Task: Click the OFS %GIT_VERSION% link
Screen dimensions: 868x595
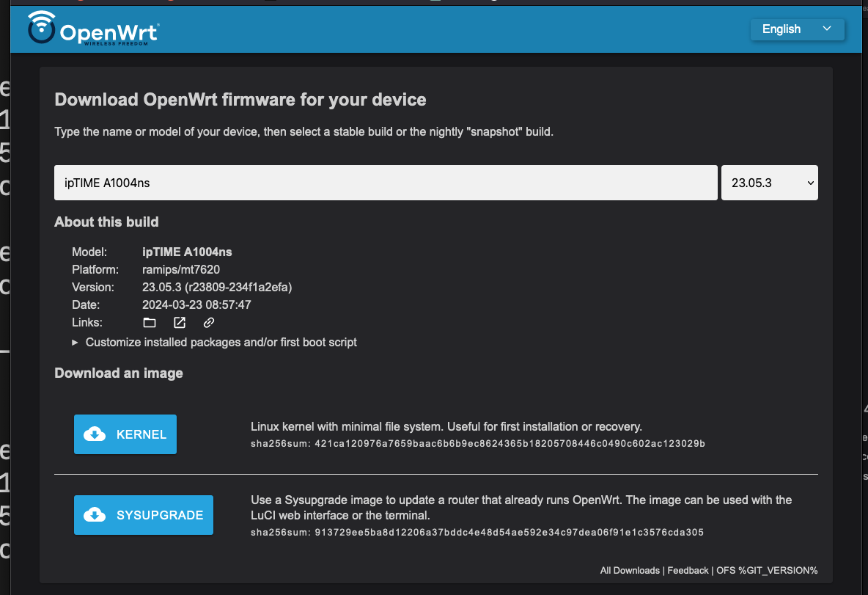Action: (x=767, y=571)
